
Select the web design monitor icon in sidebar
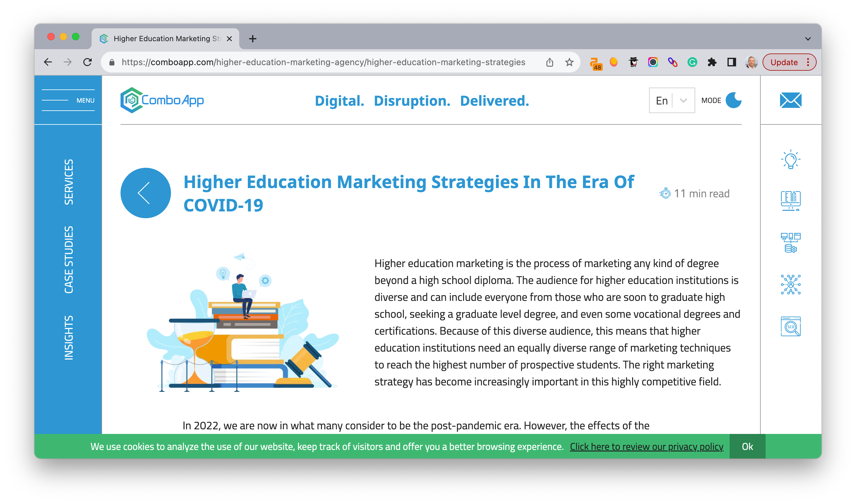791,200
